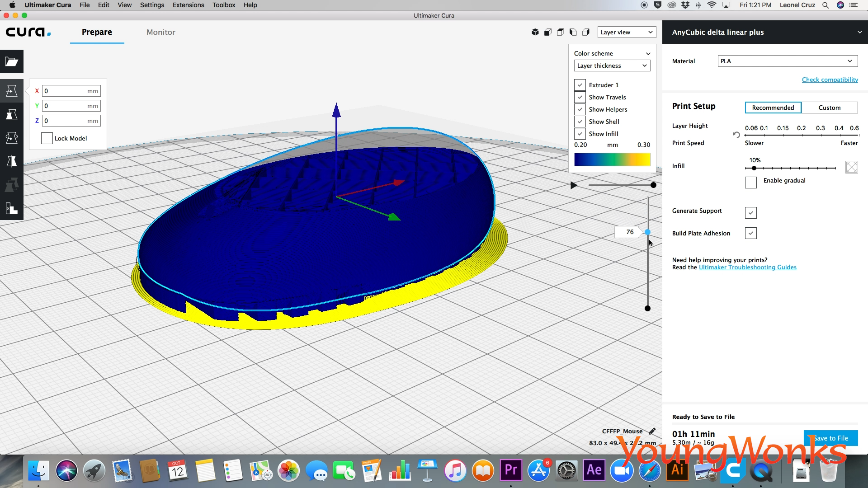Reset layer height with the undo arrow icon
868x488 pixels.
click(736, 135)
